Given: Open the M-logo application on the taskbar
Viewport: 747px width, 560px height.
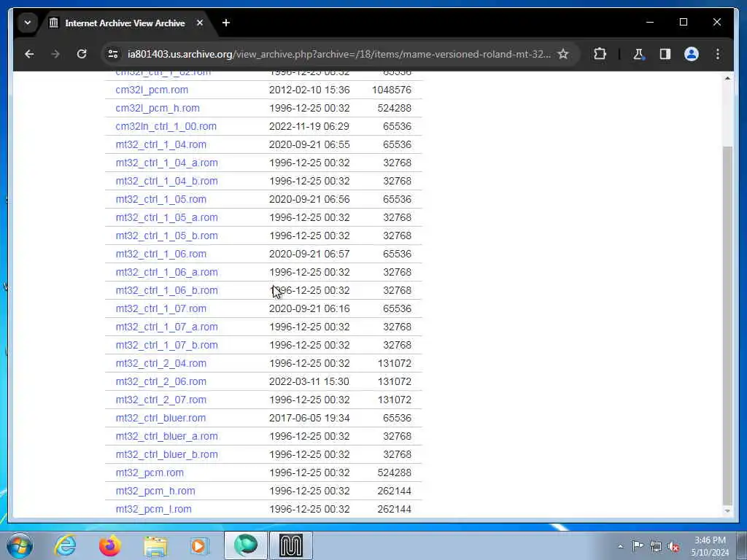Looking at the screenshot, I should [291, 545].
